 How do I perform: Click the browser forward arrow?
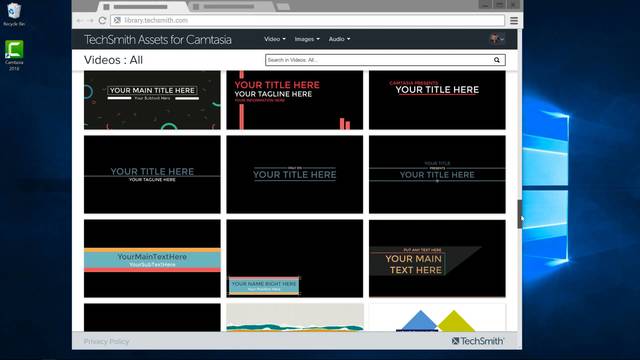tap(90, 20)
